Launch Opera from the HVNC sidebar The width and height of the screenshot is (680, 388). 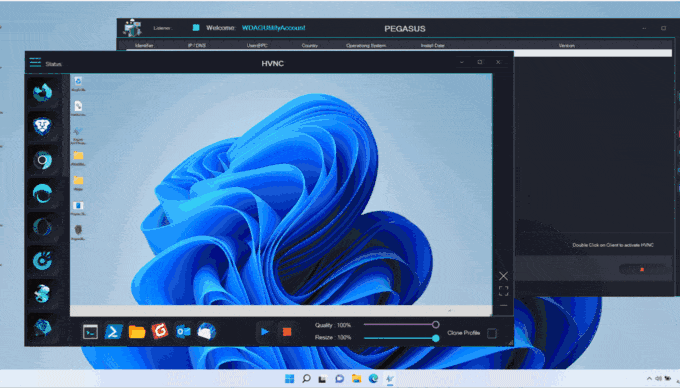[x=42, y=227]
